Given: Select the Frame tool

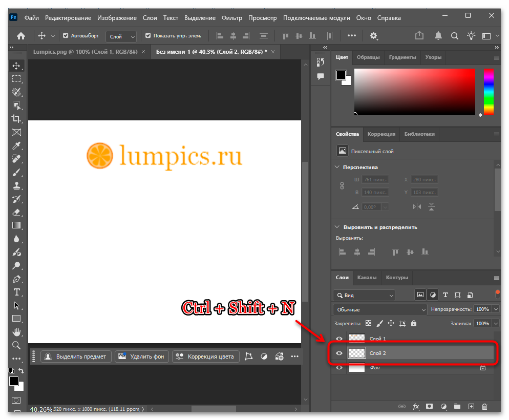Looking at the screenshot, I should coord(16,132).
